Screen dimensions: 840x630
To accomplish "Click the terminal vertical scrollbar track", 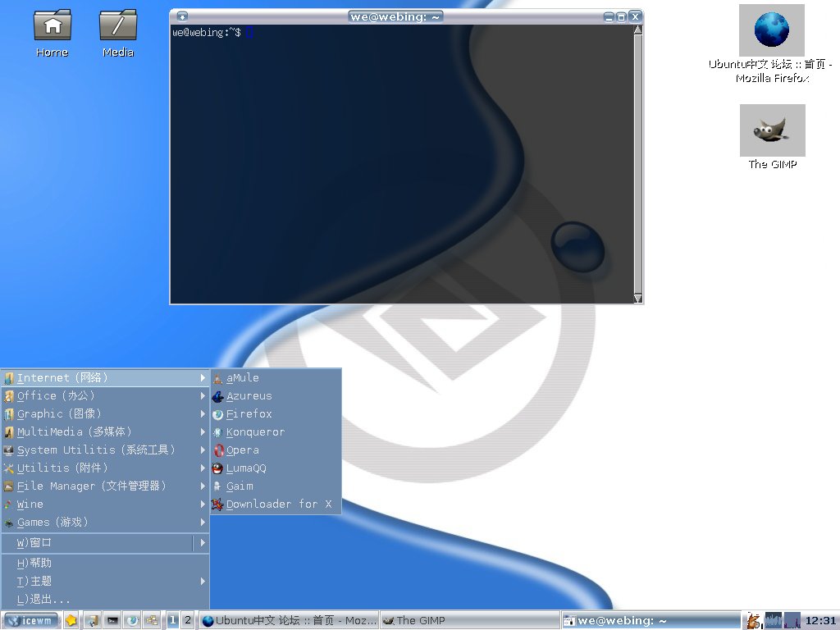I will click(x=637, y=164).
